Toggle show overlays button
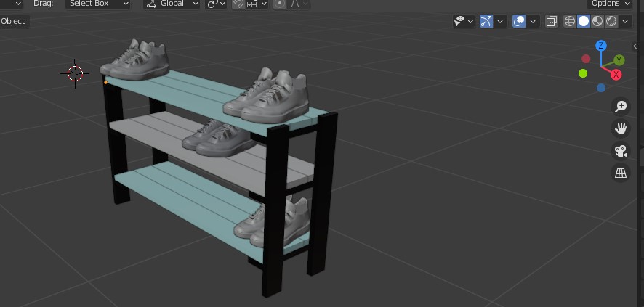644x307 pixels. tap(519, 21)
